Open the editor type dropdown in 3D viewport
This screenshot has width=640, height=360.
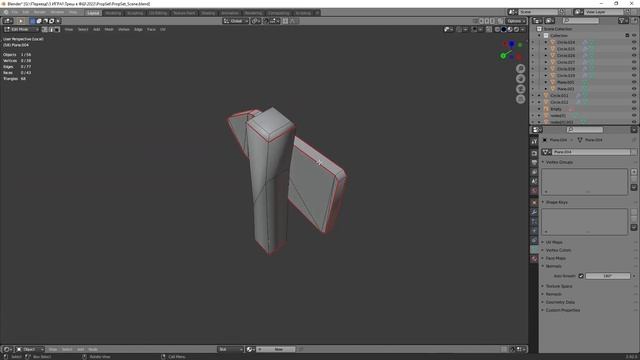coord(8,21)
